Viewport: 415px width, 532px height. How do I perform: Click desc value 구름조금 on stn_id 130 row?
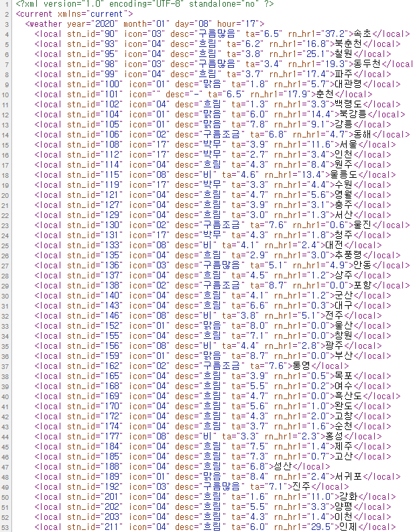click(x=221, y=225)
